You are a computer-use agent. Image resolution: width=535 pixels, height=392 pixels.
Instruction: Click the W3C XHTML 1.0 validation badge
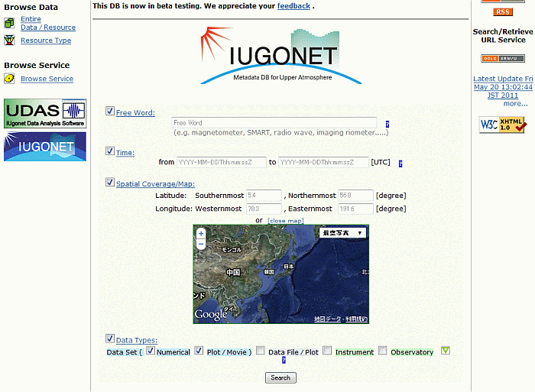point(503,125)
